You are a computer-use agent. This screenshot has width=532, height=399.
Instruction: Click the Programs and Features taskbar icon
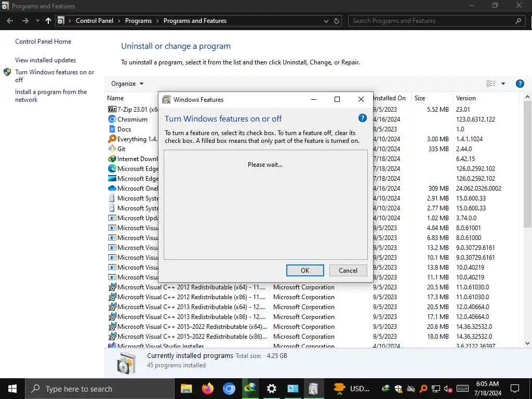pos(313,389)
